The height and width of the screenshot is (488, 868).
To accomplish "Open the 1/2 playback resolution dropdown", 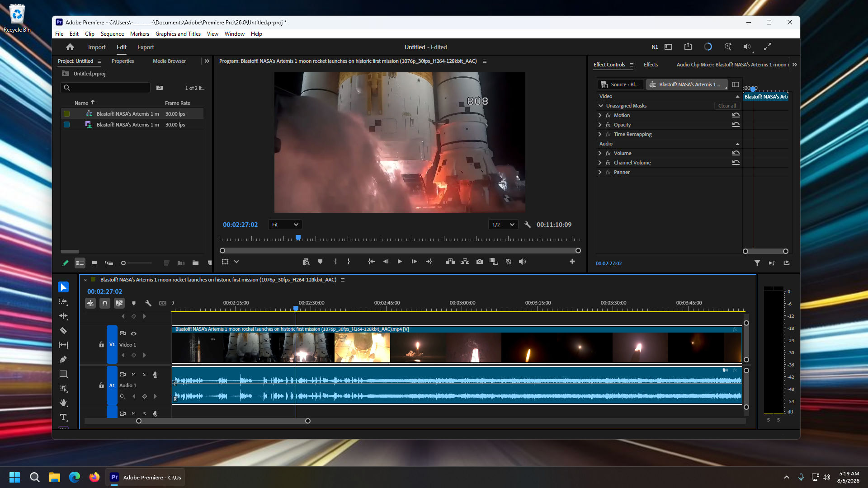I will click(503, 225).
